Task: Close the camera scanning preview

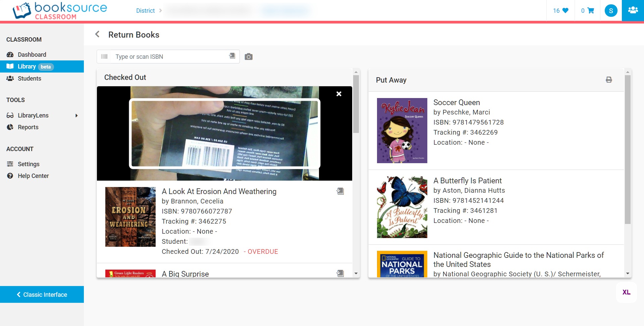Action: pyautogui.click(x=339, y=94)
